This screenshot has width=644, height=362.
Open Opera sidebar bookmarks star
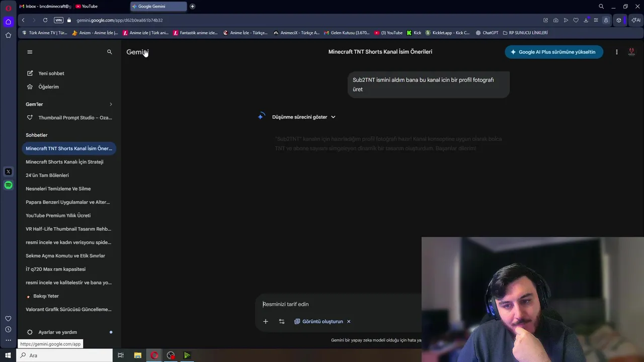(x=8, y=35)
